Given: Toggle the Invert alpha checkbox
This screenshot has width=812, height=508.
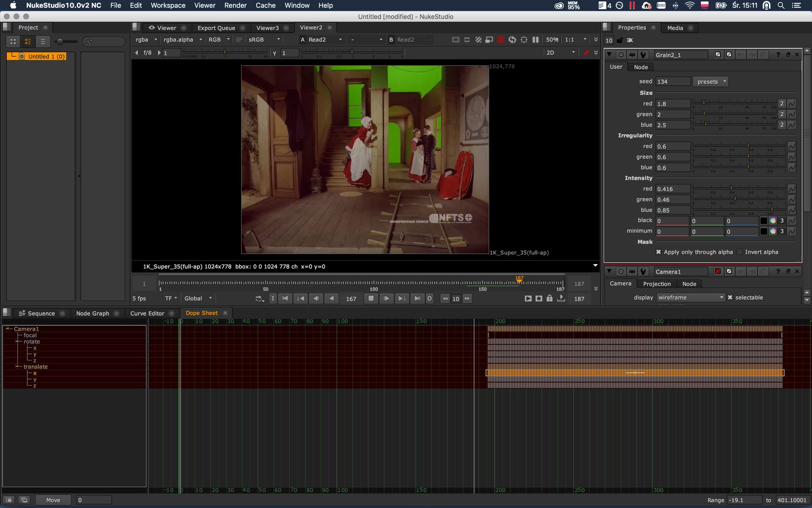Looking at the screenshot, I should pyautogui.click(x=740, y=252).
